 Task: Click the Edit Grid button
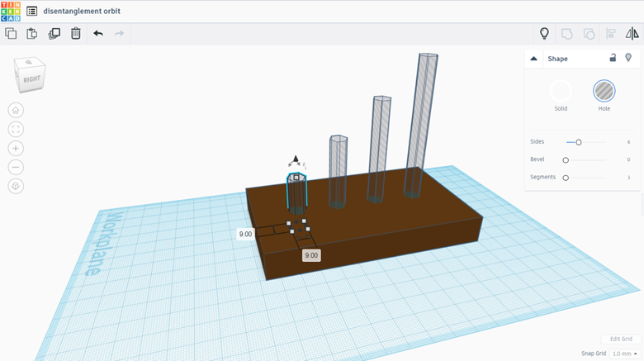[621, 339]
